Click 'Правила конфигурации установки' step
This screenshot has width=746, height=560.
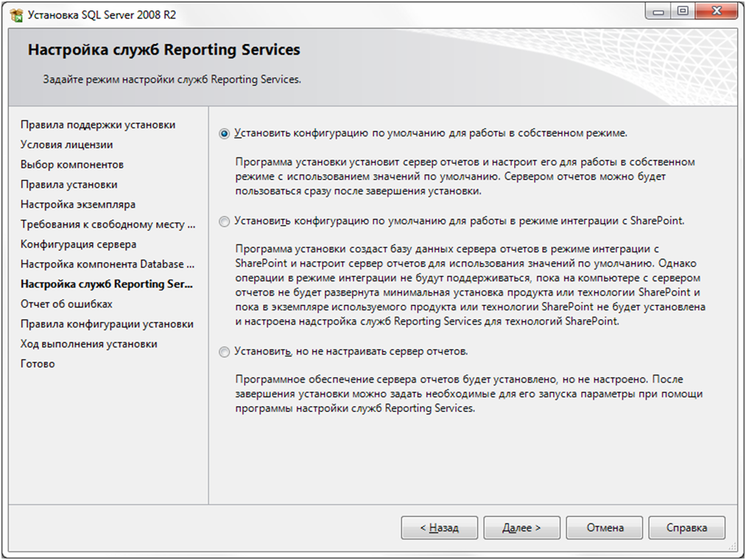click(x=107, y=325)
